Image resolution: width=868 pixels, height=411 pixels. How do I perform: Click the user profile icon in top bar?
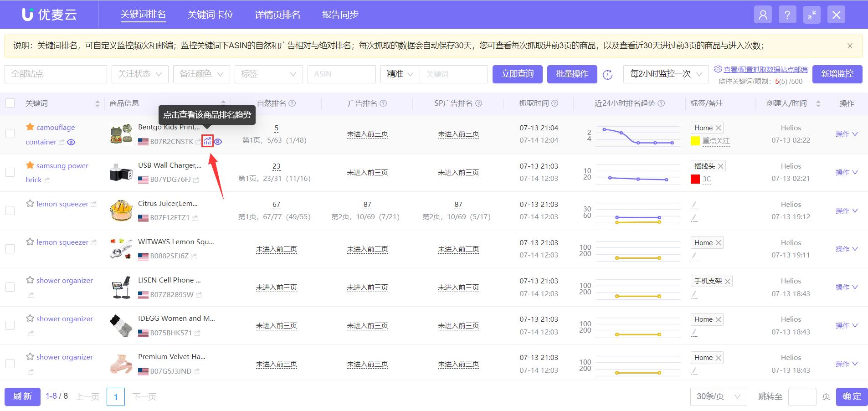click(763, 14)
